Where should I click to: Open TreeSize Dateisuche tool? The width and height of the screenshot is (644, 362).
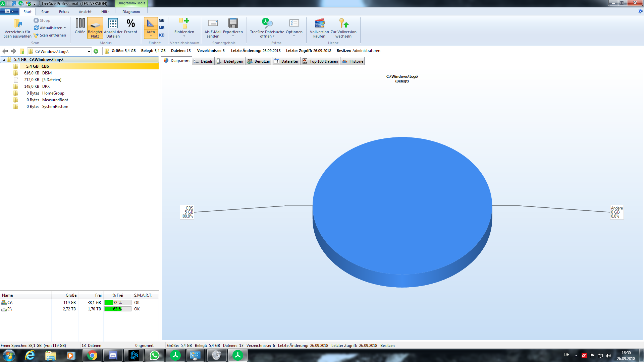tap(267, 23)
